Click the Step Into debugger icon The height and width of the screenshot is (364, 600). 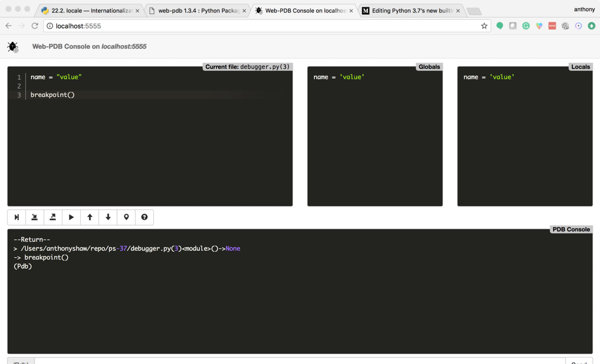35,217
